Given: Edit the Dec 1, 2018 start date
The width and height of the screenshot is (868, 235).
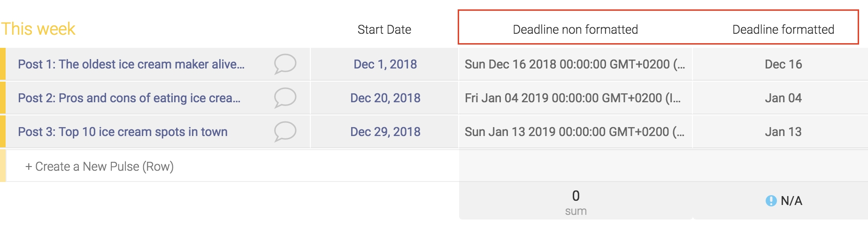Looking at the screenshot, I should pos(384,64).
